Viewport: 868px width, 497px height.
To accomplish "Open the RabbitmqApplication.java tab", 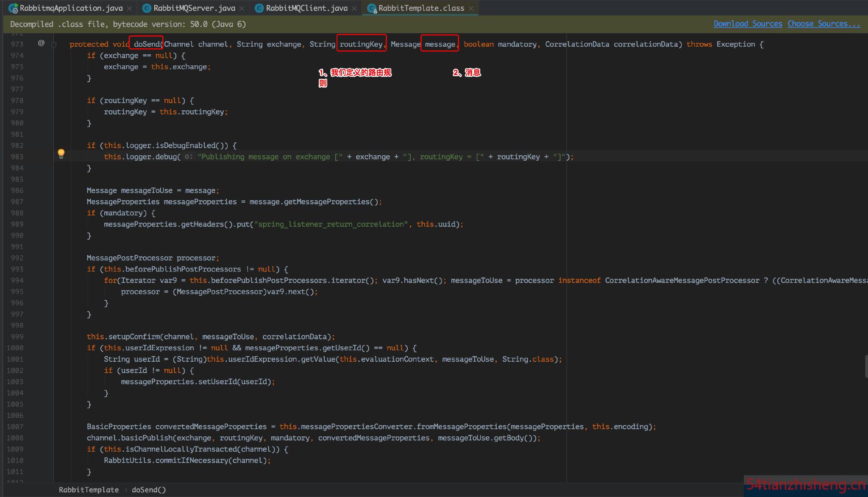I will [71, 8].
